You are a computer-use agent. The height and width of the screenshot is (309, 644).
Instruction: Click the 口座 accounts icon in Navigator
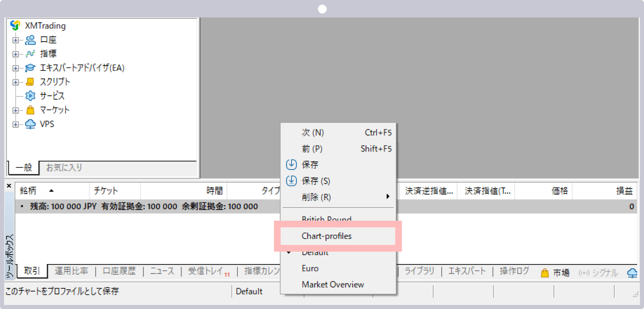[x=30, y=40]
